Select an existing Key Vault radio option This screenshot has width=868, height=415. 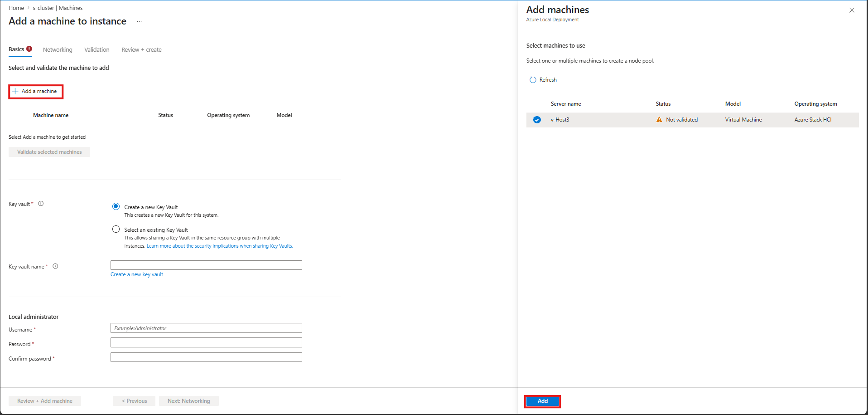coord(116,229)
